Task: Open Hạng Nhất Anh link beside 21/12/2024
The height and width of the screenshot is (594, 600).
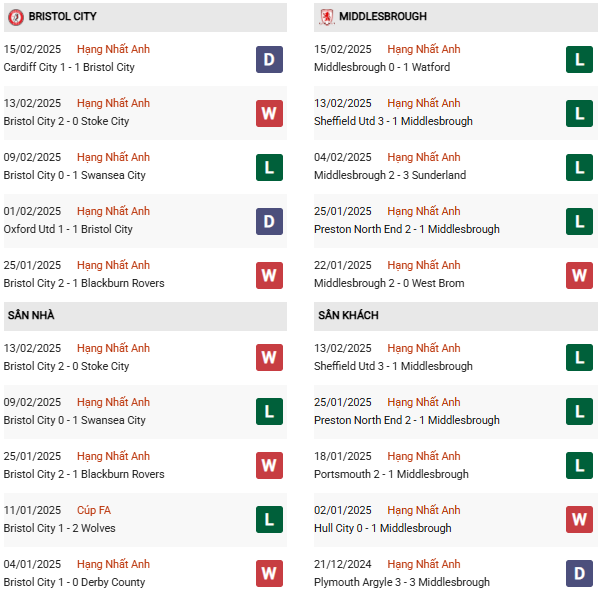Action: 424,564
